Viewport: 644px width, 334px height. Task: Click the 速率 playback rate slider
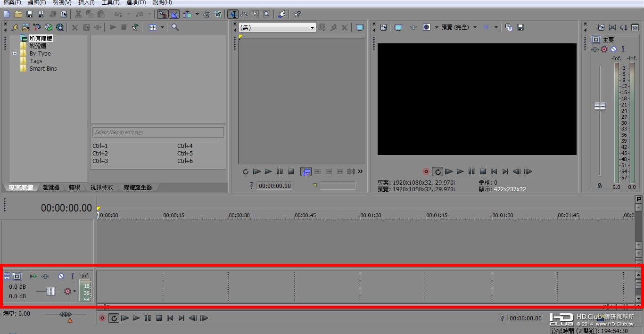(x=66, y=314)
